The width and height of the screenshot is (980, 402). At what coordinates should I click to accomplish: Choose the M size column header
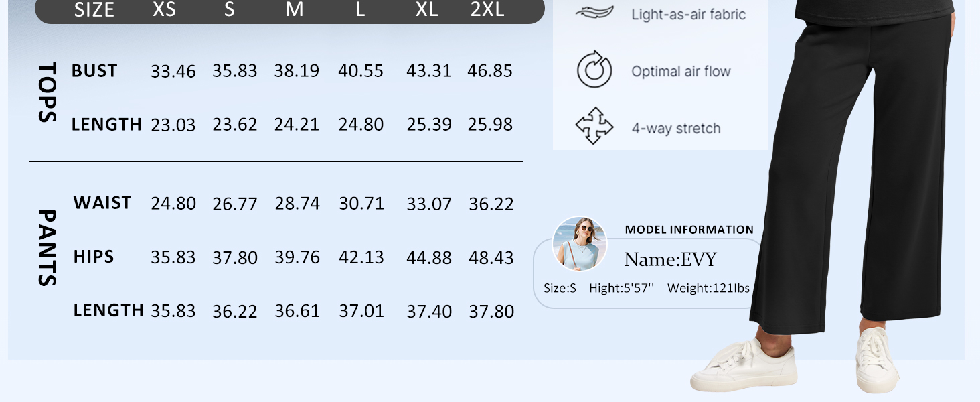point(295,10)
